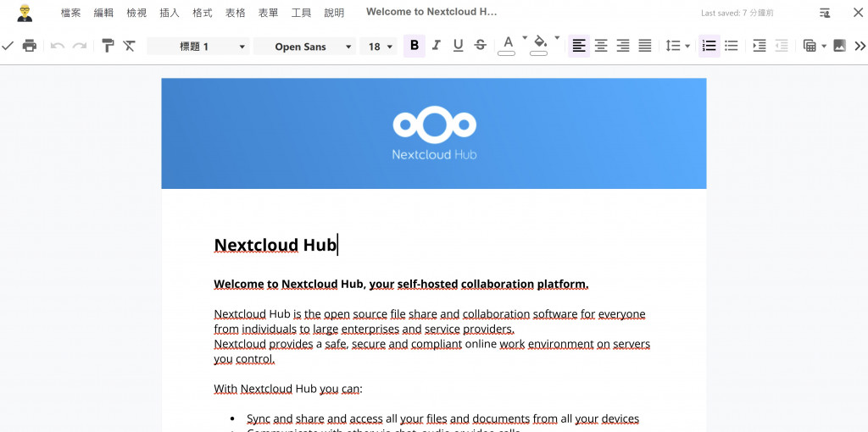Image resolution: width=868 pixels, height=432 pixels.
Task: Open the 格式 menu
Action: tap(203, 13)
